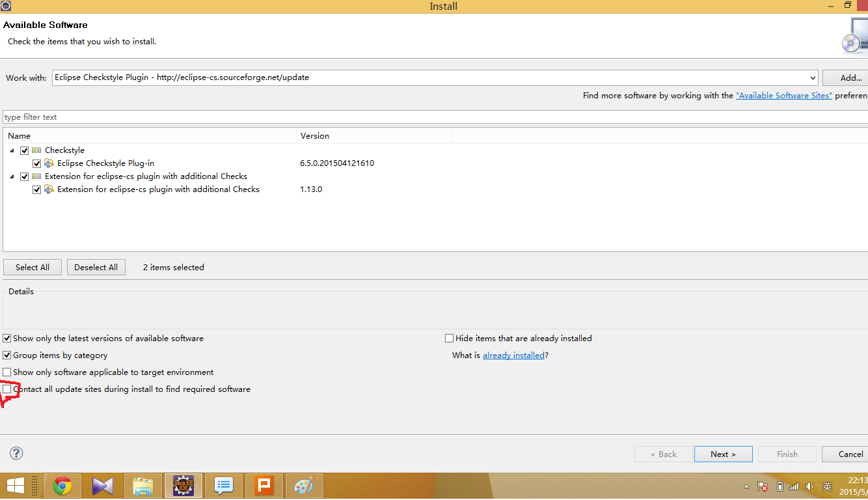Open the help question mark icon

click(x=16, y=453)
